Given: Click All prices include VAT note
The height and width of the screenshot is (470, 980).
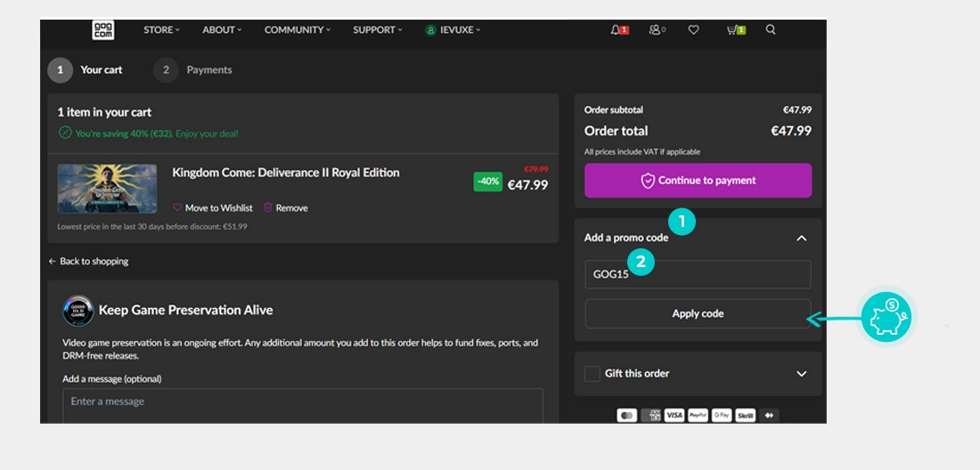Looking at the screenshot, I should 642,151.
